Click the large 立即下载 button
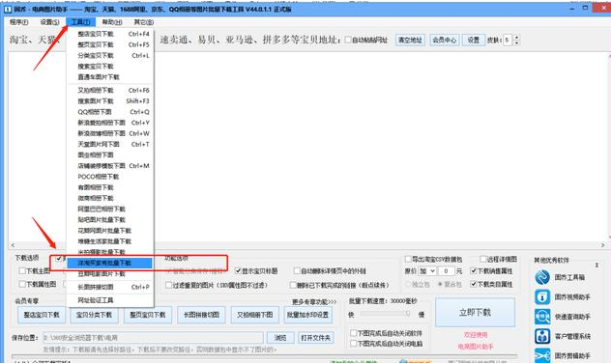 (x=475, y=312)
